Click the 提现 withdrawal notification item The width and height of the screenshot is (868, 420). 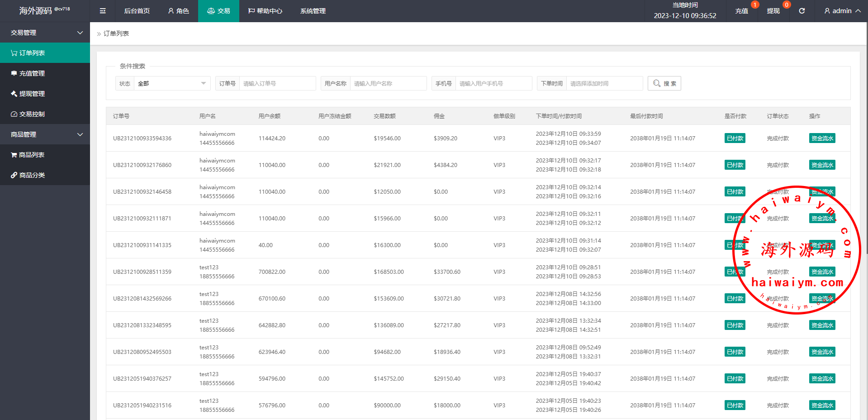773,11
